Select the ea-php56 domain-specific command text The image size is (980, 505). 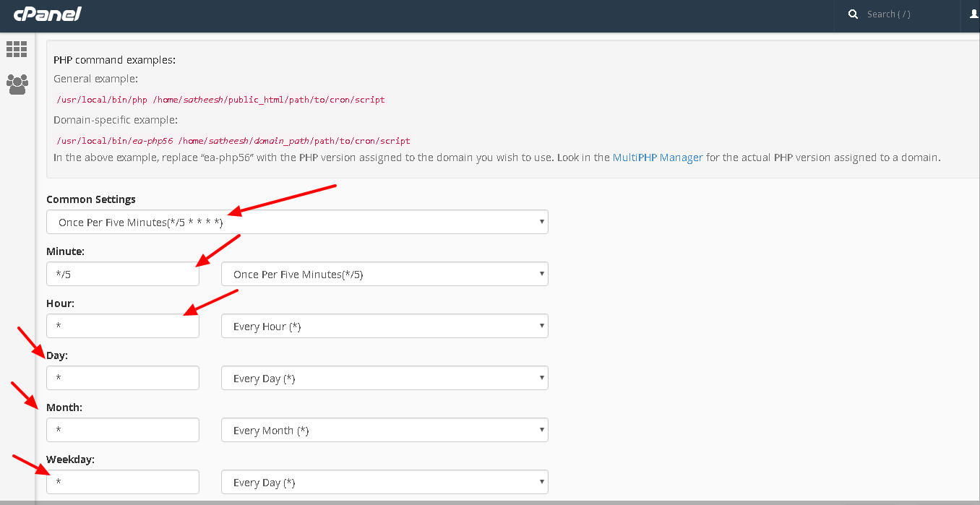(x=233, y=141)
